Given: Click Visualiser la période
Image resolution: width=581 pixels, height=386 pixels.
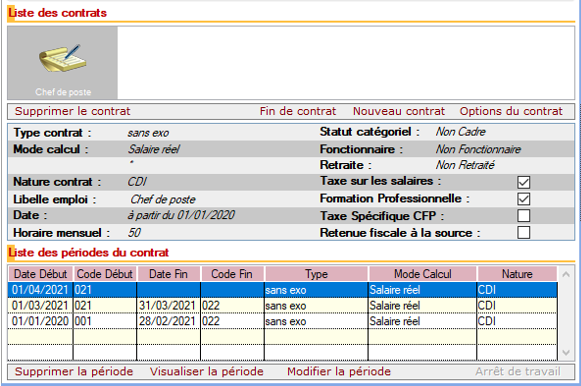Looking at the screenshot, I should (207, 372).
